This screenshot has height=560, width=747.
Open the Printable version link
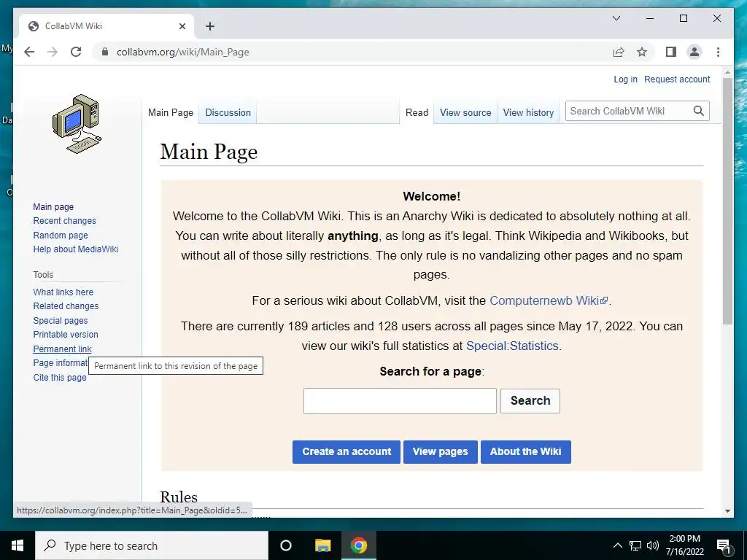[x=65, y=334]
